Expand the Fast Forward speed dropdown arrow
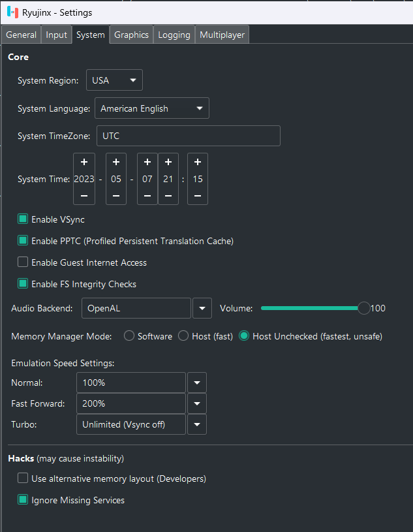Viewport: 413px width, 532px height. click(197, 403)
